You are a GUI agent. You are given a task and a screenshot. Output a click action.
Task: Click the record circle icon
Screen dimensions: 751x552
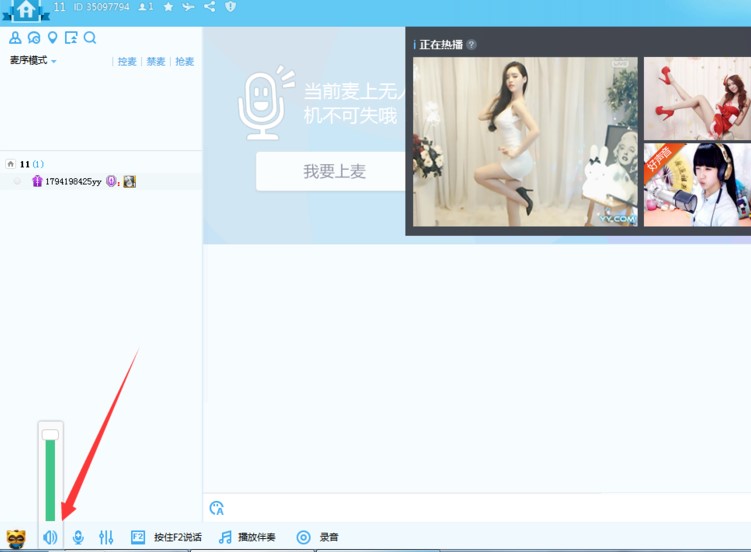click(303, 537)
